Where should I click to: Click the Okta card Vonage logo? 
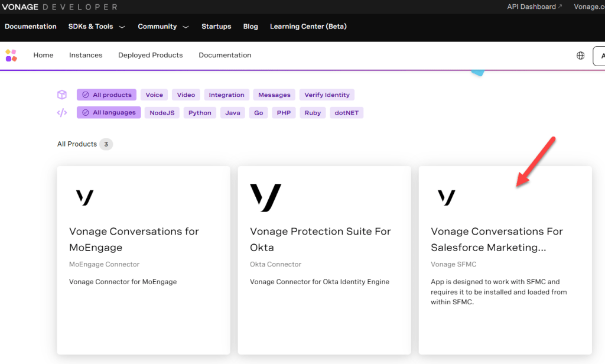[266, 197]
